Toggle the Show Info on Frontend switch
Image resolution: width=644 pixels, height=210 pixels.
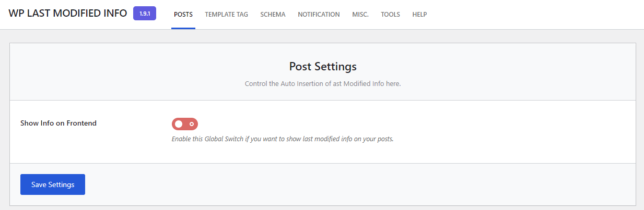coord(185,124)
